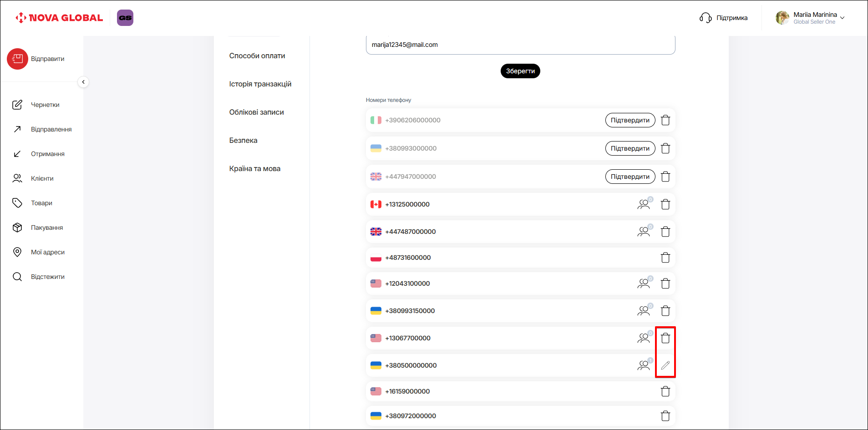Delete the Polish number +48731600000
Viewport: 868px width, 430px height.
665,258
